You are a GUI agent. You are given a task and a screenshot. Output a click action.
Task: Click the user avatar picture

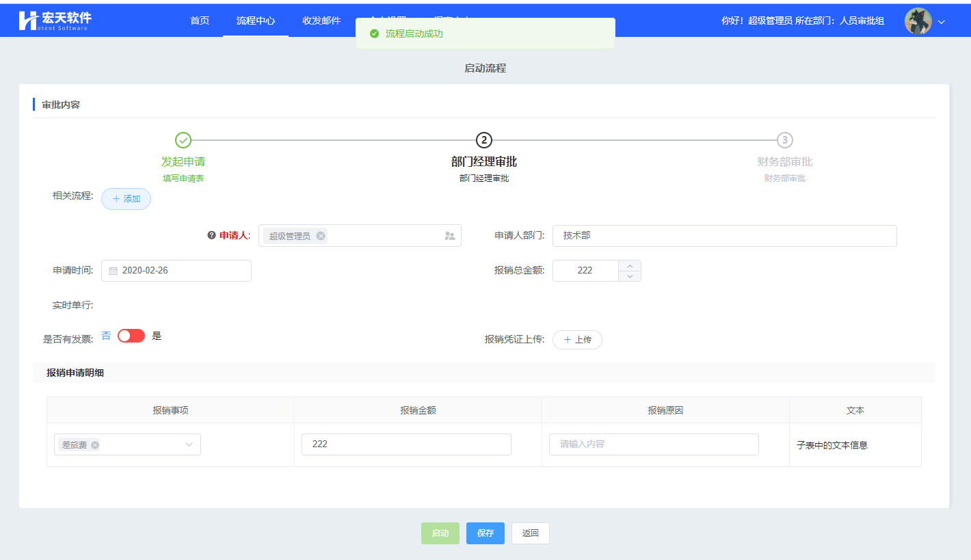[x=918, y=21]
